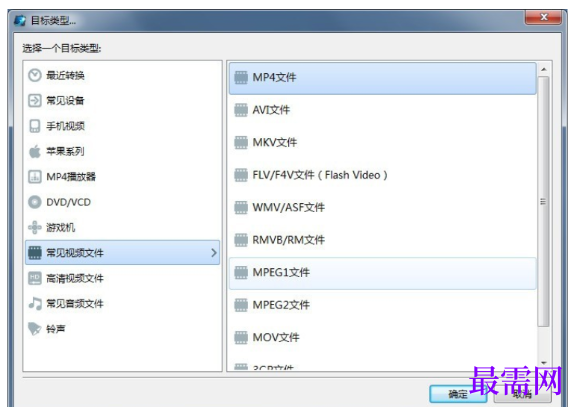Select FLV/F4V文件 (Flash Video) option
This screenshot has height=412, width=581.
pyautogui.click(x=382, y=175)
